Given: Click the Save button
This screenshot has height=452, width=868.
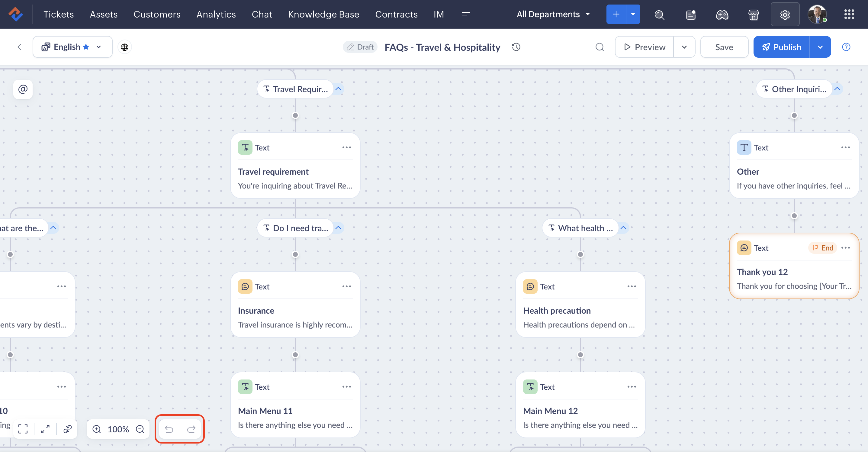Looking at the screenshot, I should coord(724,47).
